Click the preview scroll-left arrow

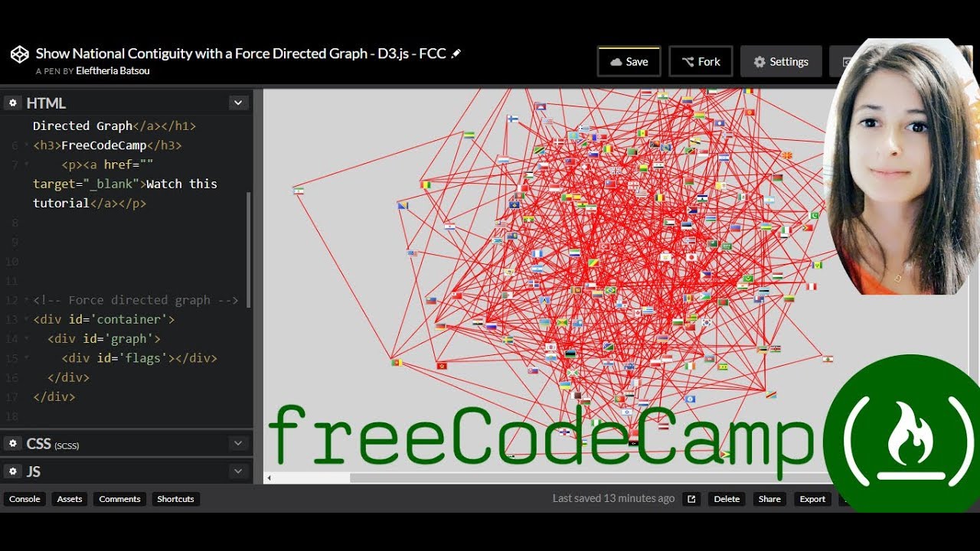pos(269,478)
